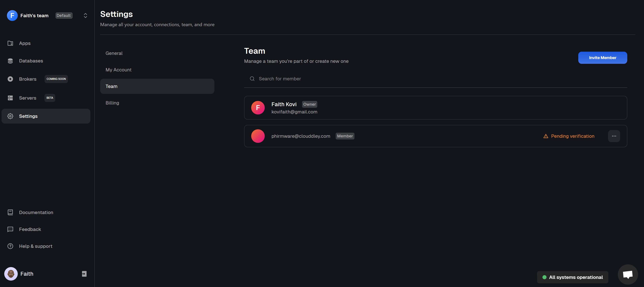Click the Brokers sidebar icon

click(x=10, y=79)
